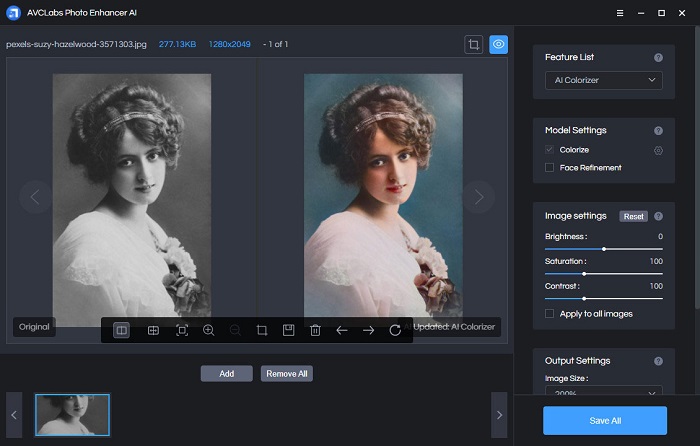Select the portrait thumbnail in filmstrip

(x=72, y=415)
